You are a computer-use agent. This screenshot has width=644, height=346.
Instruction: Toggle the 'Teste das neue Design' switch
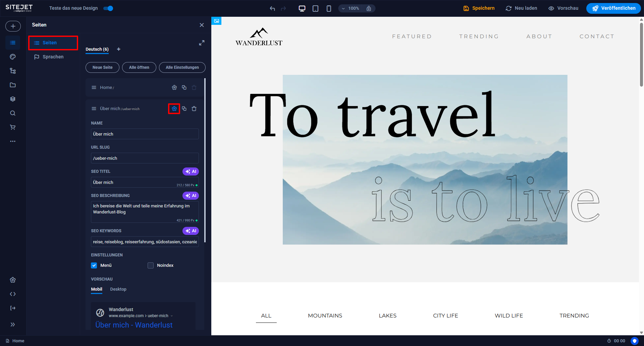[x=108, y=8]
